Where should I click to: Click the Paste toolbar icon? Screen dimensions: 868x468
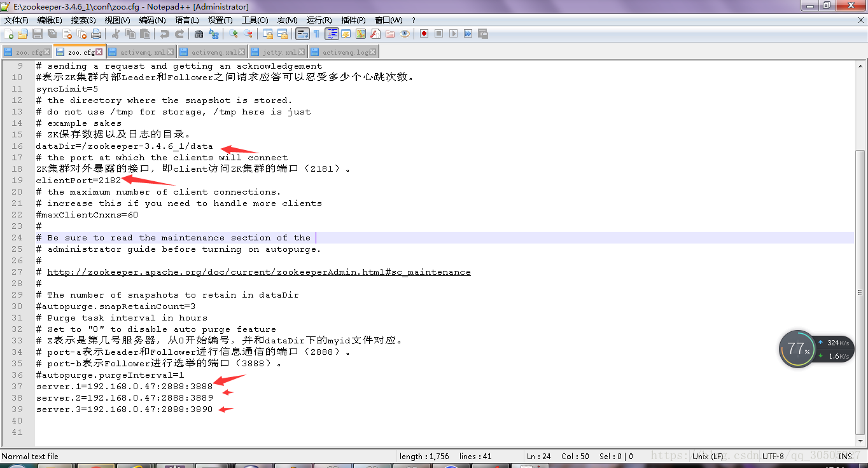click(145, 34)
